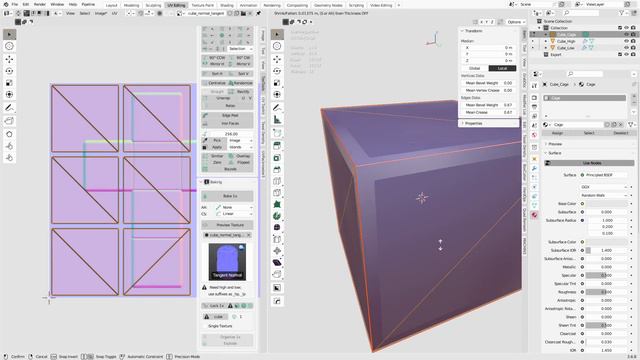Open the Image dropdown next to Pick
The image size is (640, 360).
tap(240, 140)
